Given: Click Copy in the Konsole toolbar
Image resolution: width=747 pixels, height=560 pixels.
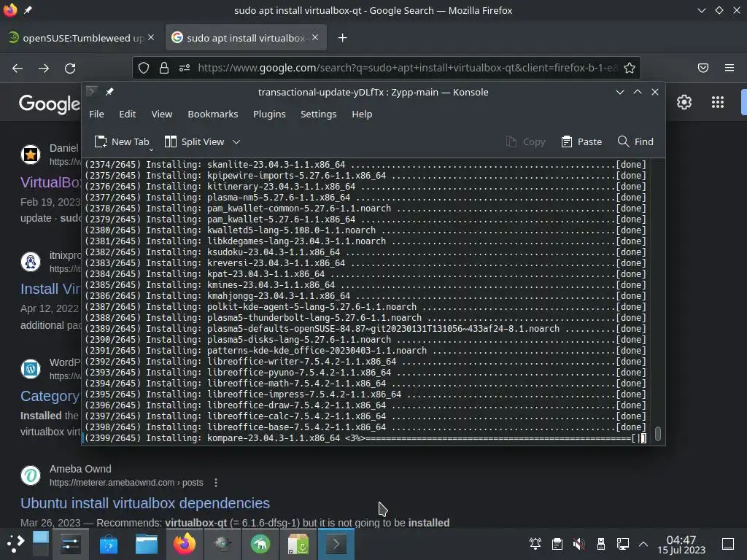Looking at the screenshot, I should [x=525, y=141].
